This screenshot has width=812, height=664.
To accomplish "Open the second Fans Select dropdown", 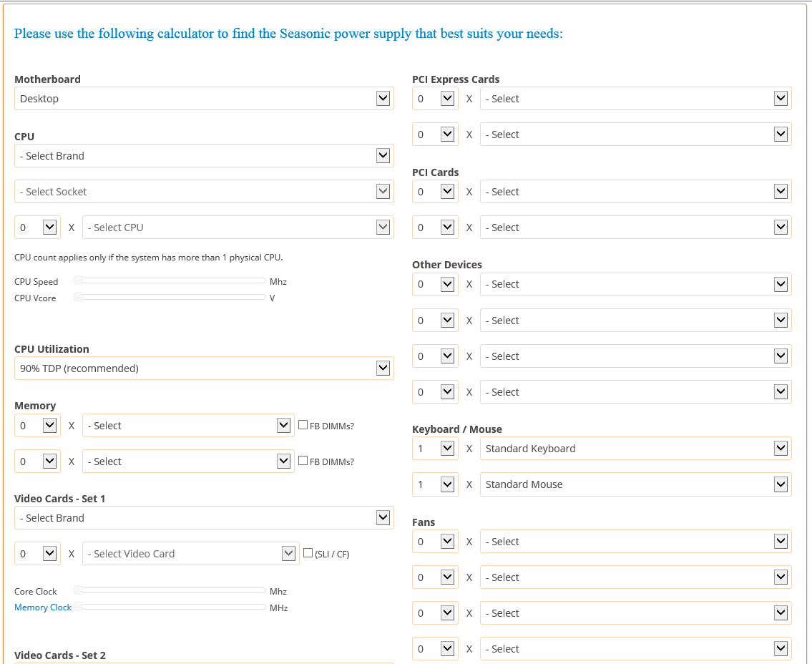I will (x=636, y=577).
